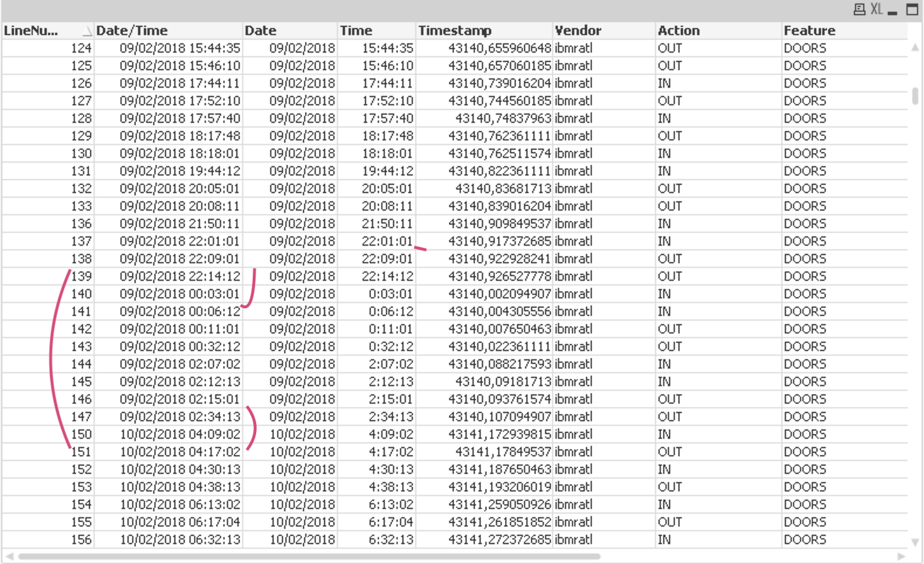924x564 pixels.
Task: Click the vertical scrollbar thumb
Action: tap(915, 96)
